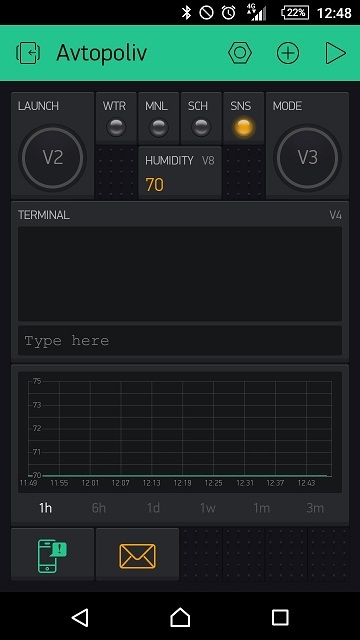Tap Android home navigation button
The height and width of the screenshot is (640, 360).
[180, 617]
